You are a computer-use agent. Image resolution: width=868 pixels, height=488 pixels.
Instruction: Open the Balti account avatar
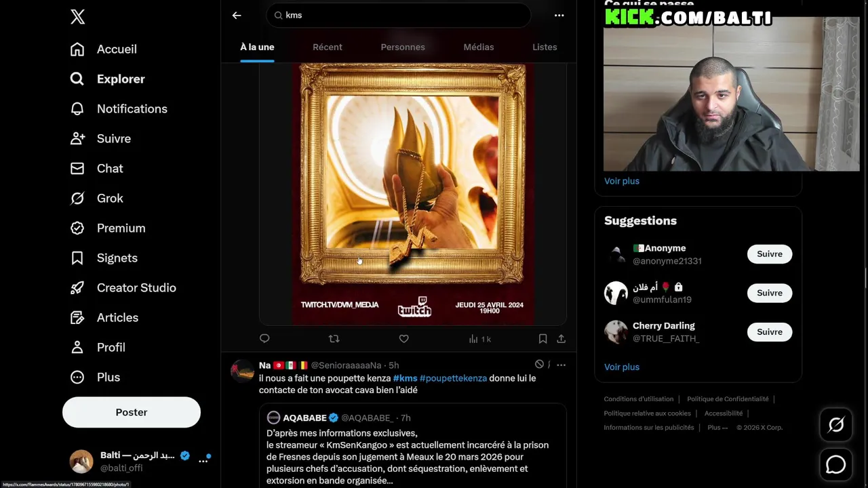point(82,461)
